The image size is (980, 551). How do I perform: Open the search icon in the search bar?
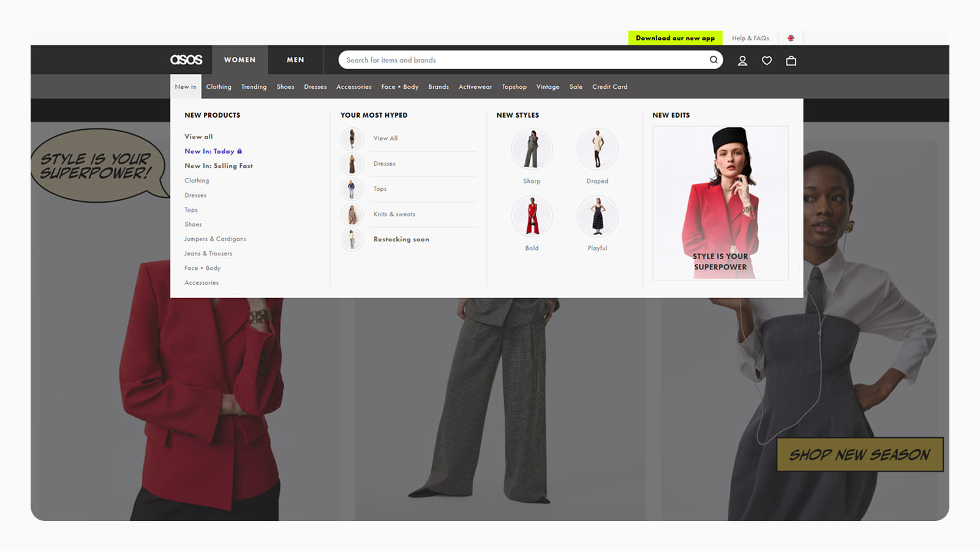click(x=713, y=59)
